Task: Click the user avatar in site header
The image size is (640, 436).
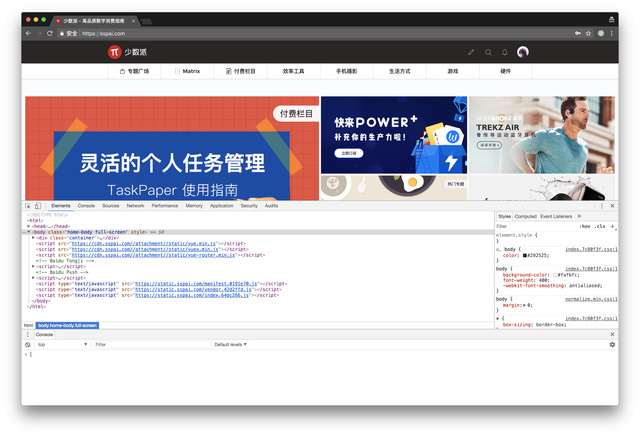Action: pyautogui.click(x=523, y=52)
